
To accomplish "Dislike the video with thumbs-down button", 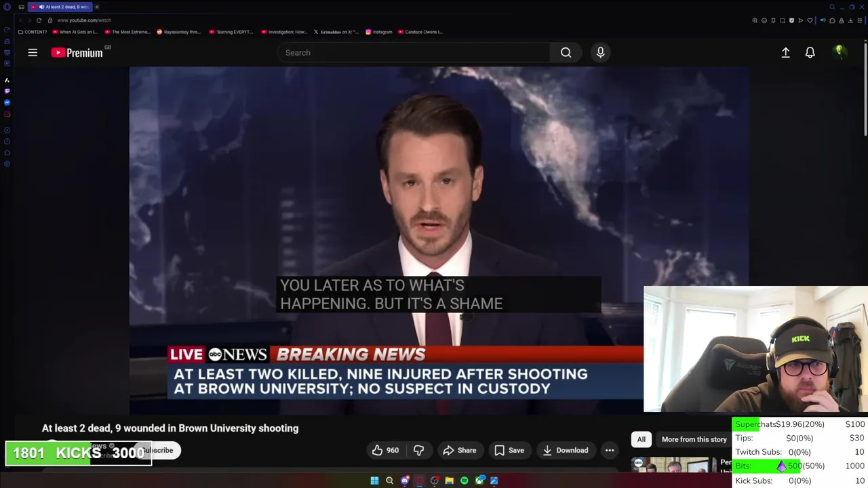I will click(418, 450).
